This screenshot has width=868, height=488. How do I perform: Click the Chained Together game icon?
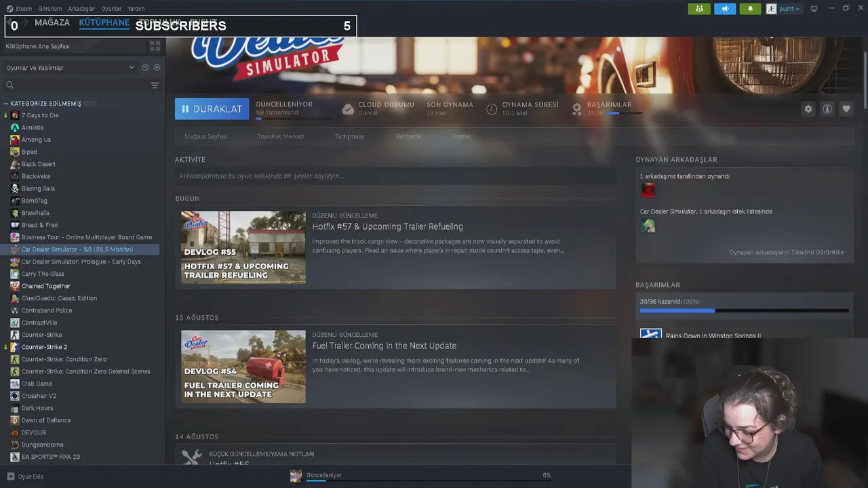(x=15, y=286)
